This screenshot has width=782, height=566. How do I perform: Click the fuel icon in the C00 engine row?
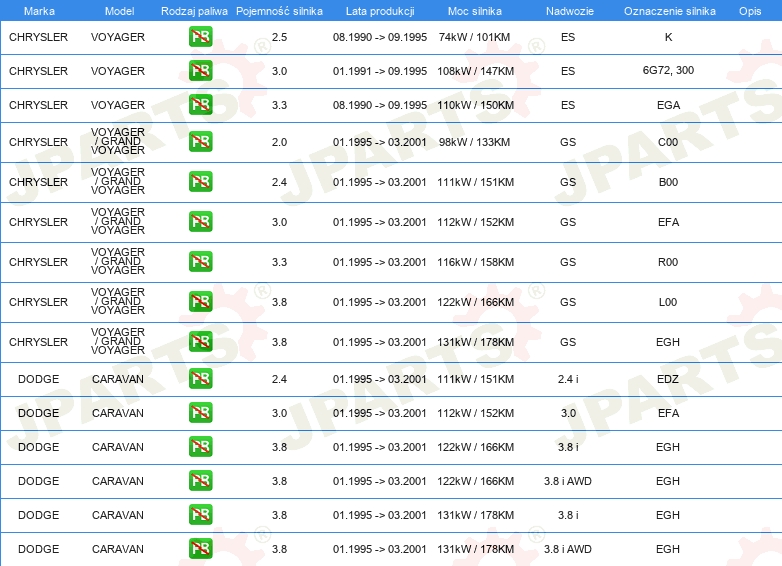tap(200, 142)
